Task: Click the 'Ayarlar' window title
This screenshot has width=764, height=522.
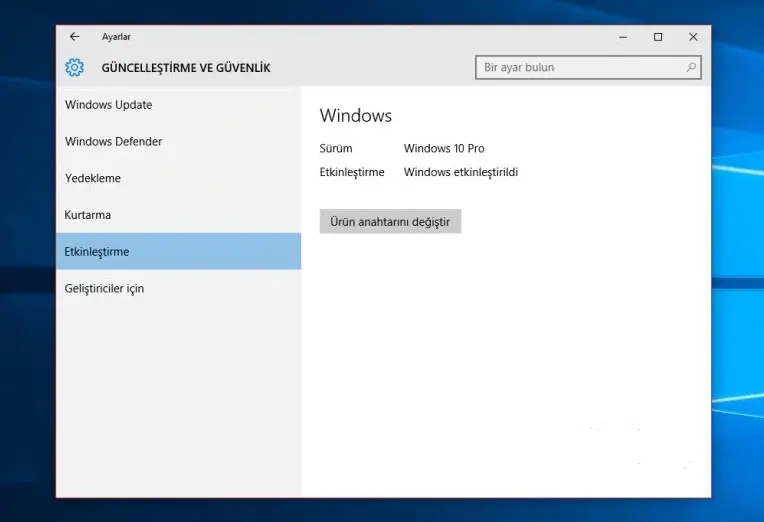Action: pyautogui.click(x=116, y=37)
